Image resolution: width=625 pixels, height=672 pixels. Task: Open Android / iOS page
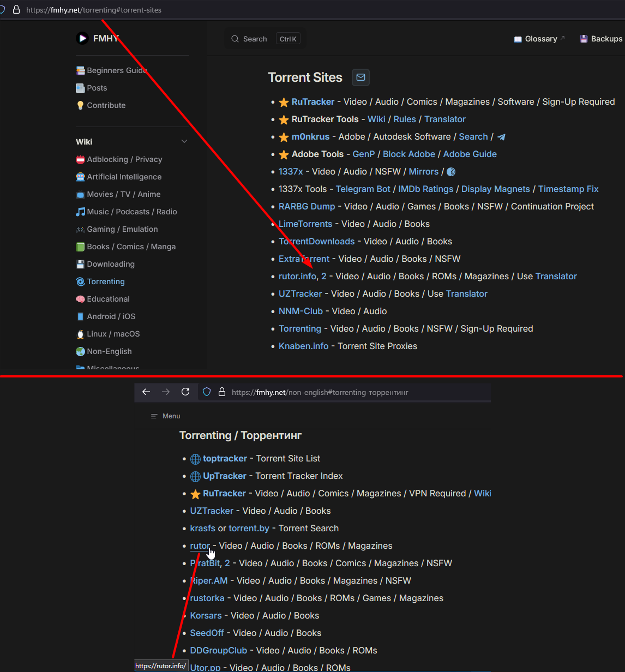(106, 316)
